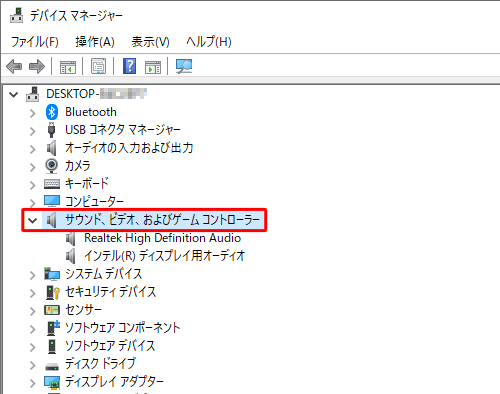
Task: Collapse the サウンド、ビデオ、およびゲーム コントローラー node
Action: [32, 220]
